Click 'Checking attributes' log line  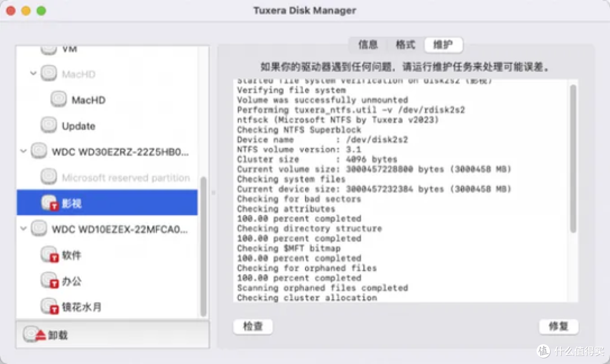[x=286, y=209]
